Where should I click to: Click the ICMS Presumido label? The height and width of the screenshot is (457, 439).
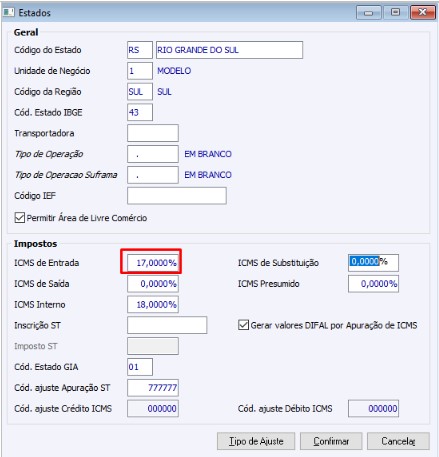click(269, 284)
